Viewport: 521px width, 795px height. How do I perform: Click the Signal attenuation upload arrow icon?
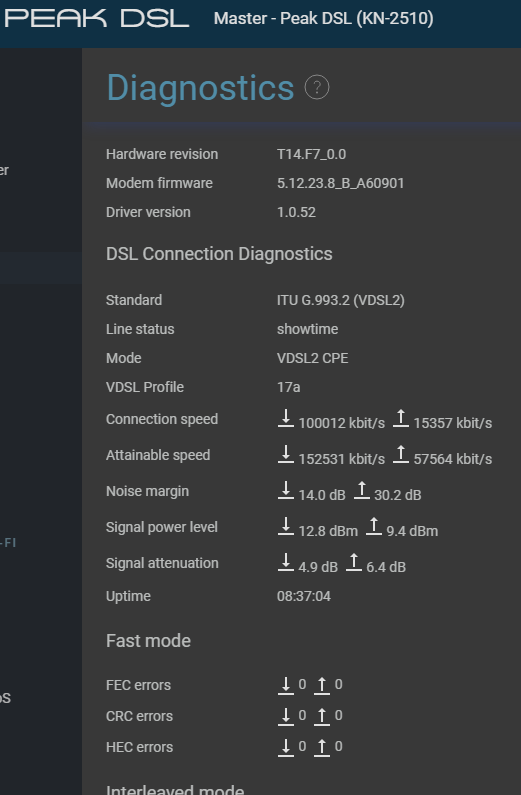[x=354, y=562]
